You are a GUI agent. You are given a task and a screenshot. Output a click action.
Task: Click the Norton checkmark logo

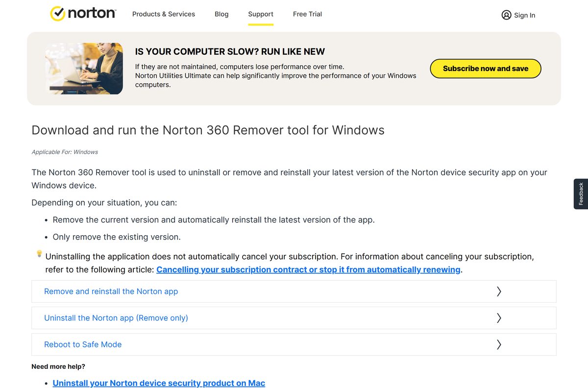[83, 14]
